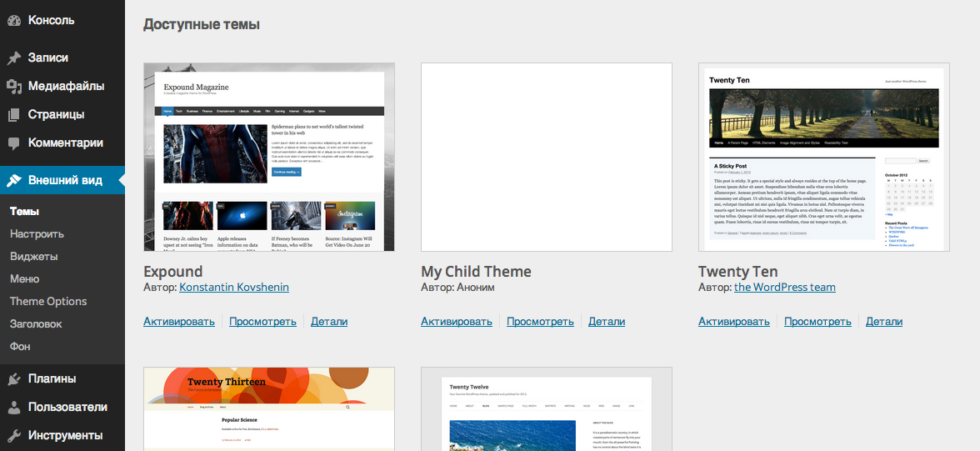
Task: Click the Консоль dashboard icon
Action: 14,20
